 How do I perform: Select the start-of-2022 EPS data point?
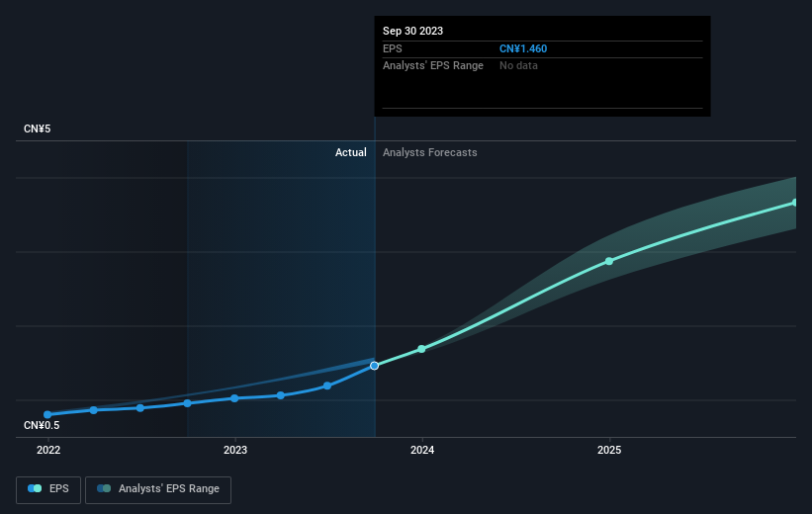pos(47,414)
